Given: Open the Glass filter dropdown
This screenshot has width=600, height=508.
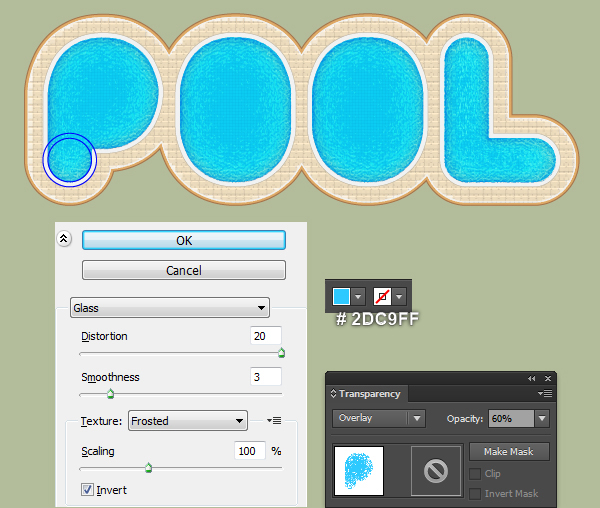Looking at the screenshot, I should pyautogui.click(x=170, y=308).
